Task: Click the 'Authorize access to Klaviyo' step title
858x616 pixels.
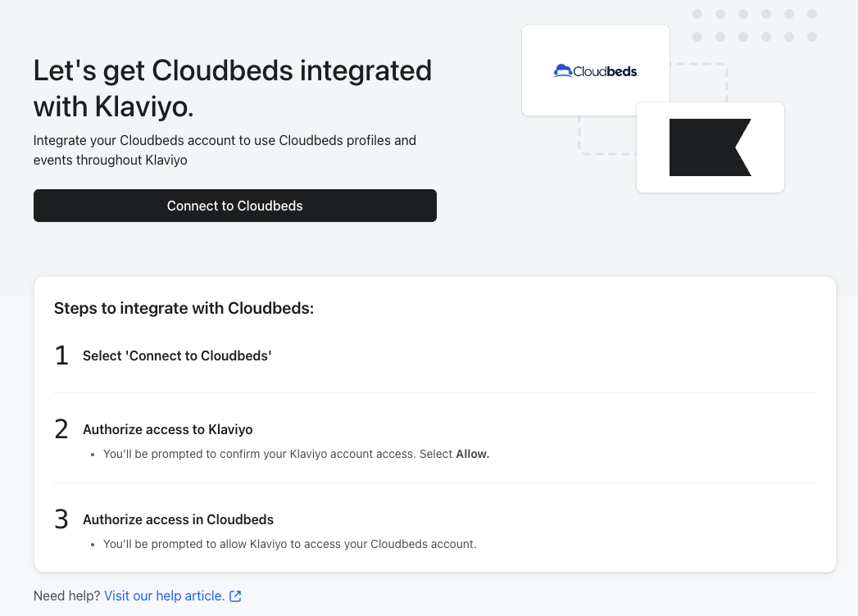Action: point(167,429)
